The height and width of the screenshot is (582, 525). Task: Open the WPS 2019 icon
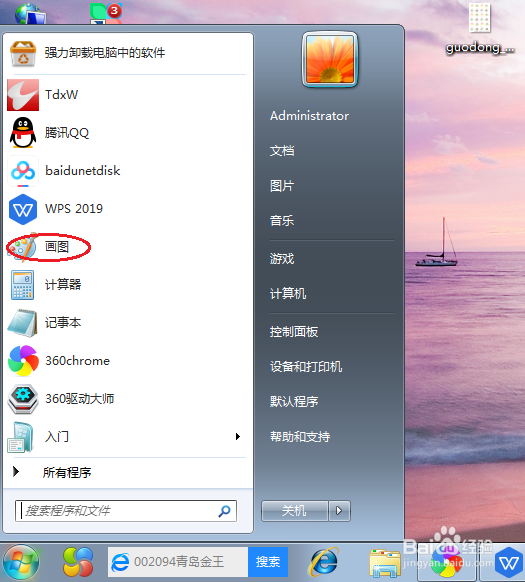click(23, 209)
